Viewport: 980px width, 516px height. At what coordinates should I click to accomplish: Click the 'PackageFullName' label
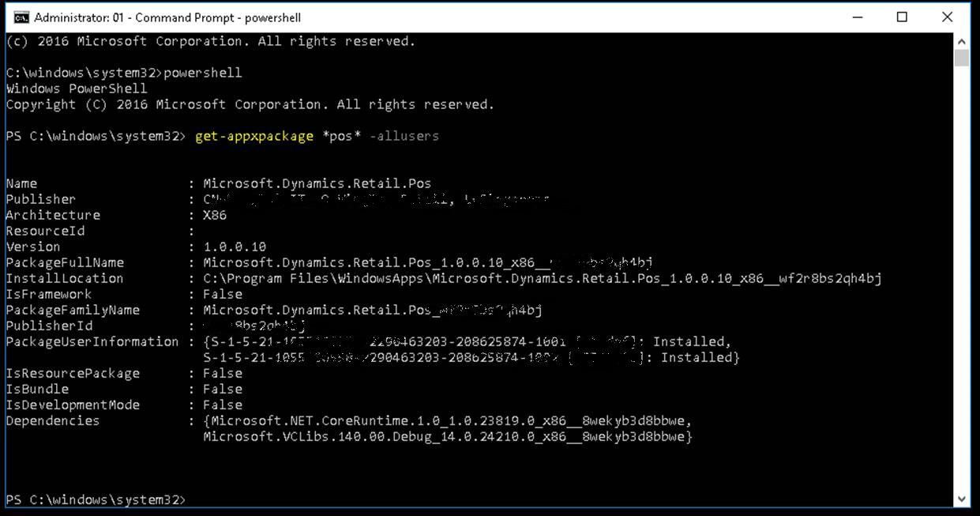point(65,262)
